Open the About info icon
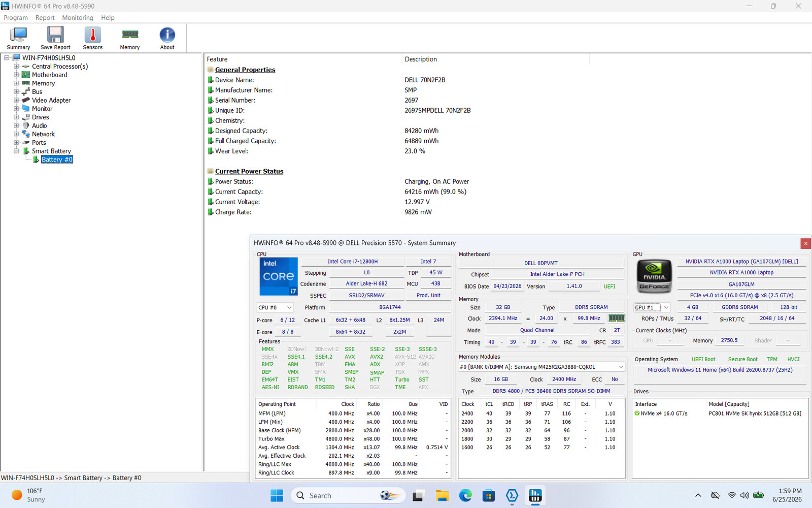Image resolution: width=812 pixels, height=508 pixels. 167,38
